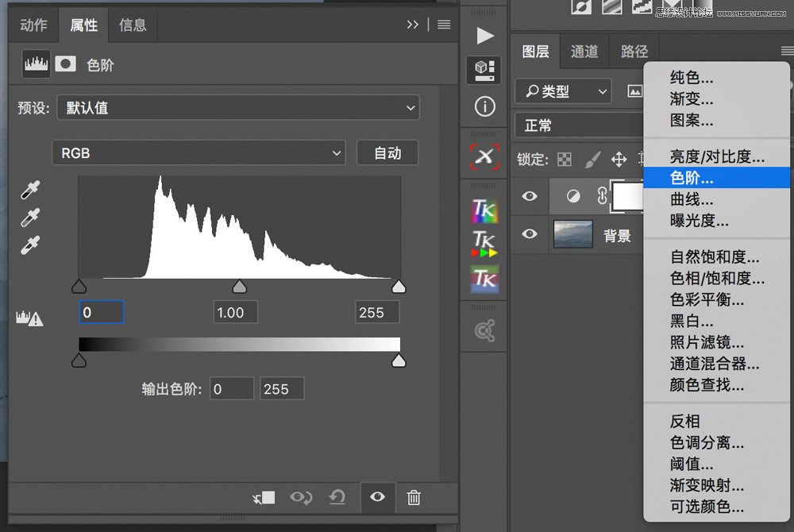The image size is (794, 532).
Task: Click the Delete adjustment layer trash icon
Action: click(x=414, y=497)
